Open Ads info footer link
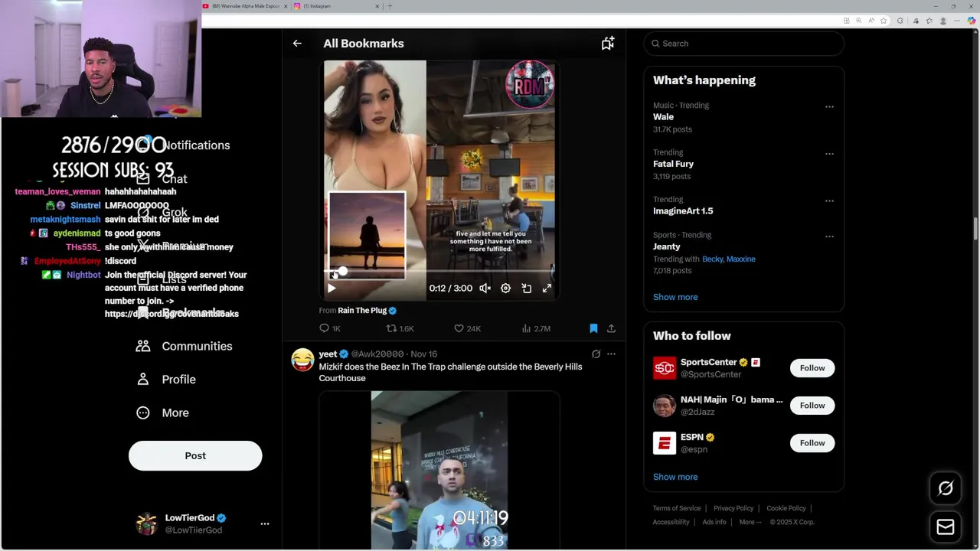The width and height of the screenshot is (980, 551). pos(714,522)
